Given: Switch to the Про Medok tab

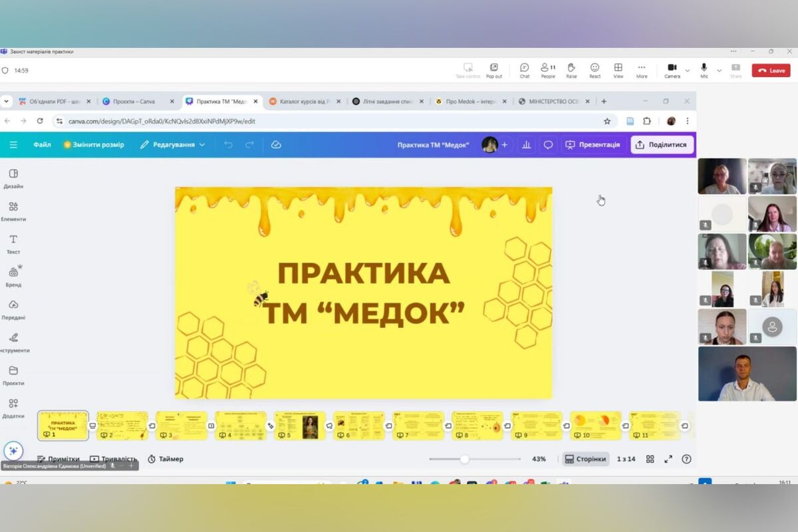Looking at the screenshot, I should (471, 102).
